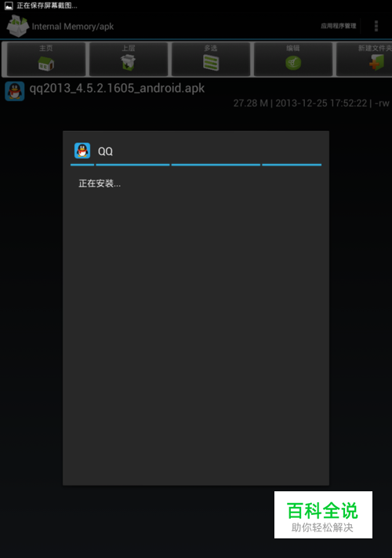Viewport: 392px width, 558px height.
Task: Open the 编辑 edit scissors icon
Action: click(x=293, y=63)
